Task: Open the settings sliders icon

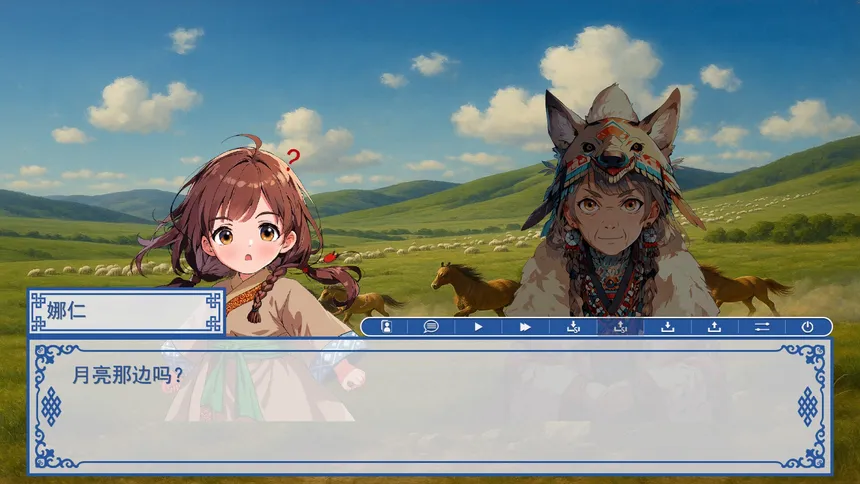Action: click(762, 327)
